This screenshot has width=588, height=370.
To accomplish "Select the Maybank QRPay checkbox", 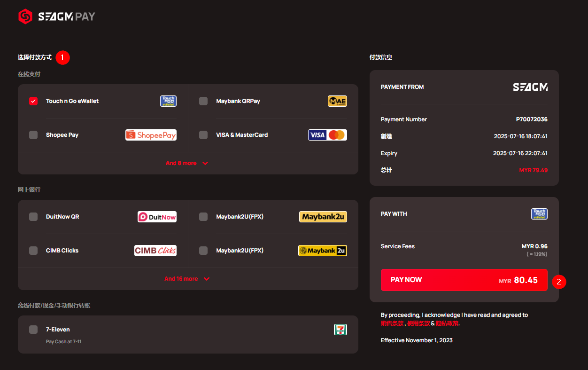I will (203, 101).
